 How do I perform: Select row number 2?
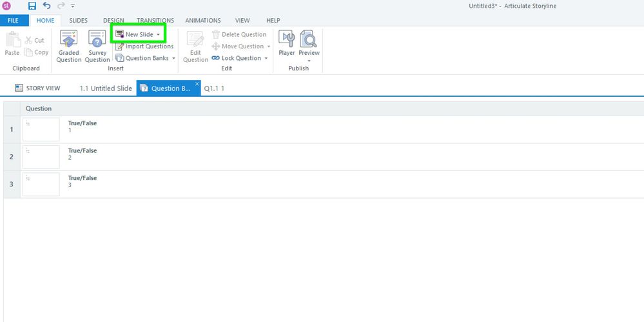[12, 157]
